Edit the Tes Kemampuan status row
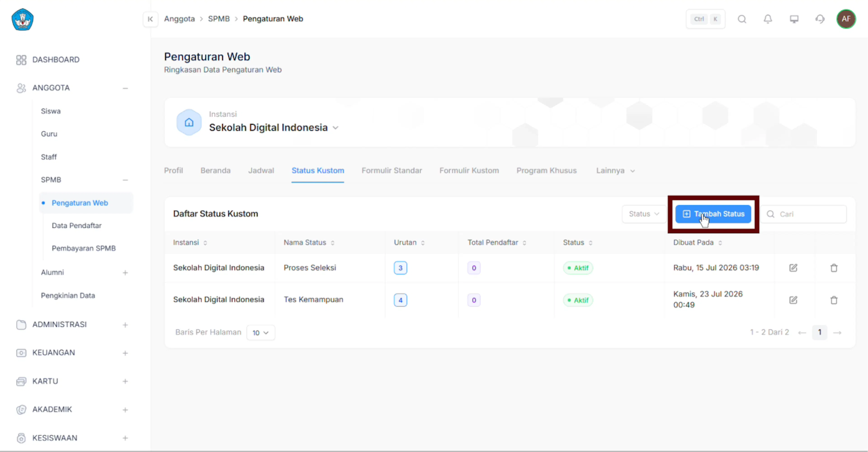The width and height of the screenshot is (868, 452). pyautogui.click(x=793, y=300)
